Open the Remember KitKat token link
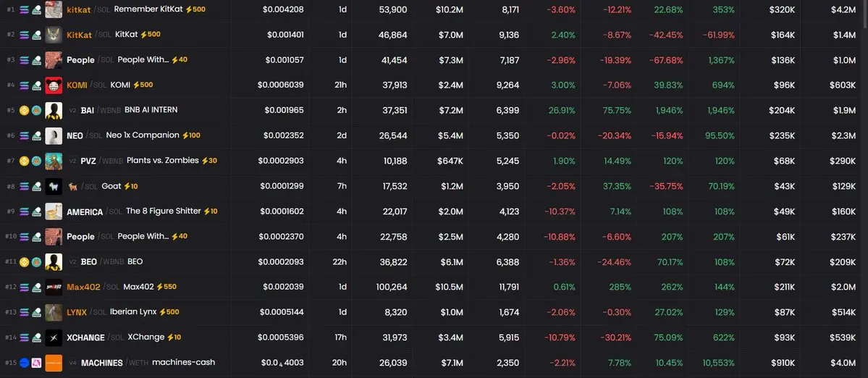Screen dimensions: 868x378 point(148,9)
